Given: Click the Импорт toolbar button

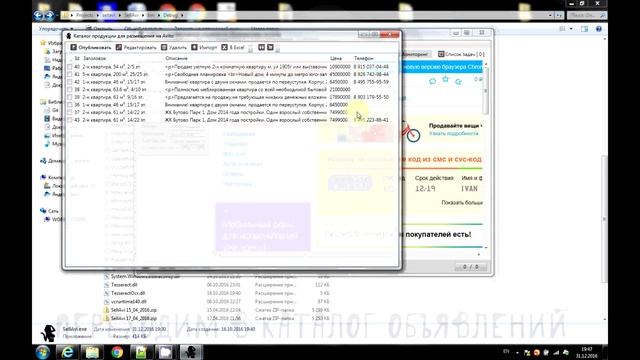Looking at the screenshot, I should click(x=204, y=47).
